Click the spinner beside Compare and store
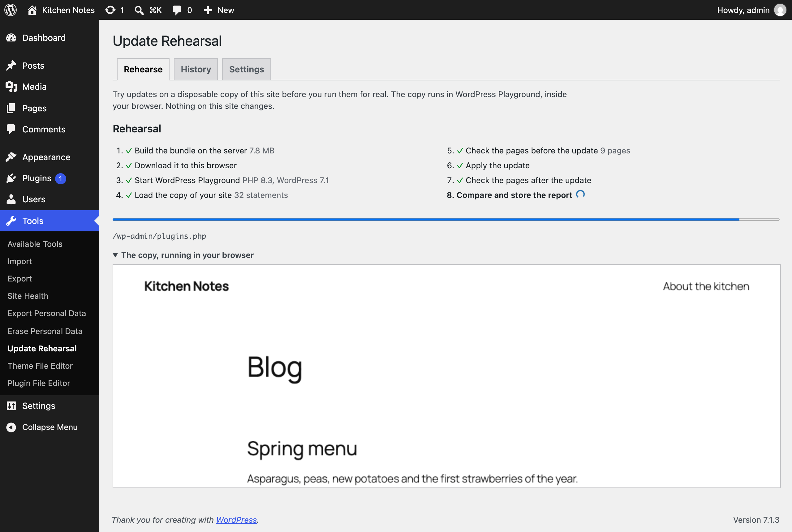Screen dimensions: 792x532 580,195
